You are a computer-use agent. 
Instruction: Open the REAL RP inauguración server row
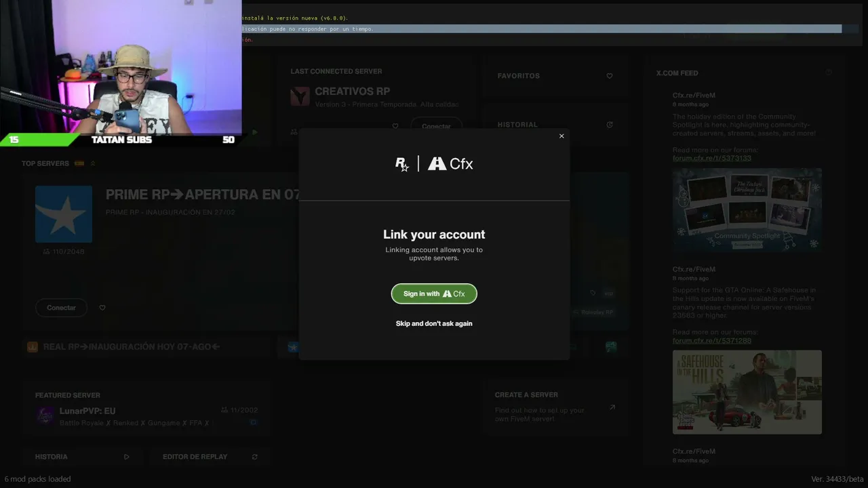pyautogui.click(x=146, y=347)
